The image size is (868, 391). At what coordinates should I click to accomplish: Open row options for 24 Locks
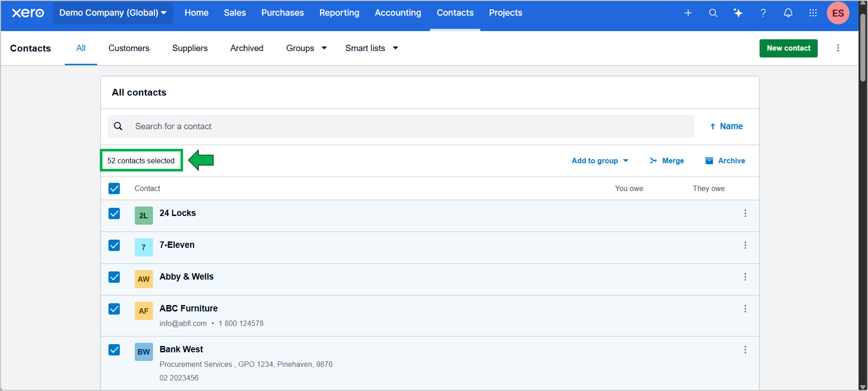pos(745,213)
